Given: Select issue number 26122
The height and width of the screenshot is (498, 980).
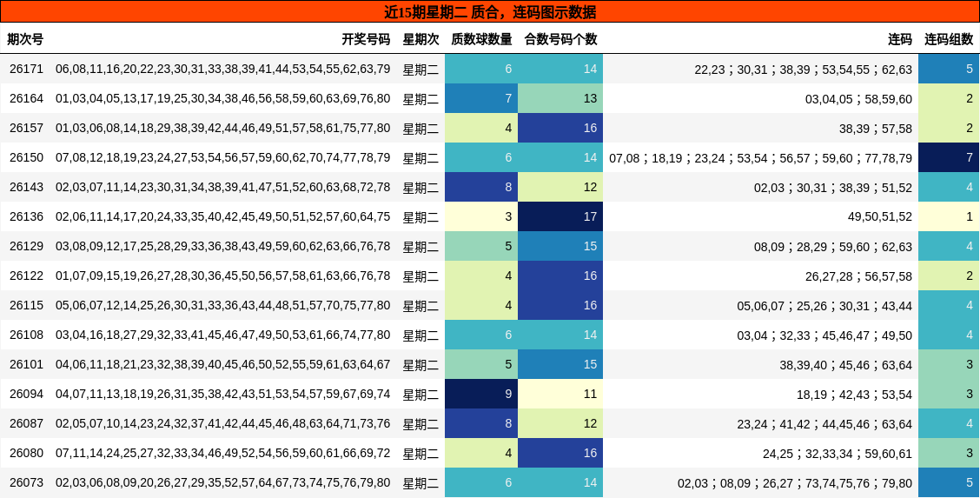Looking at the screenshot, I should [26, 276].
